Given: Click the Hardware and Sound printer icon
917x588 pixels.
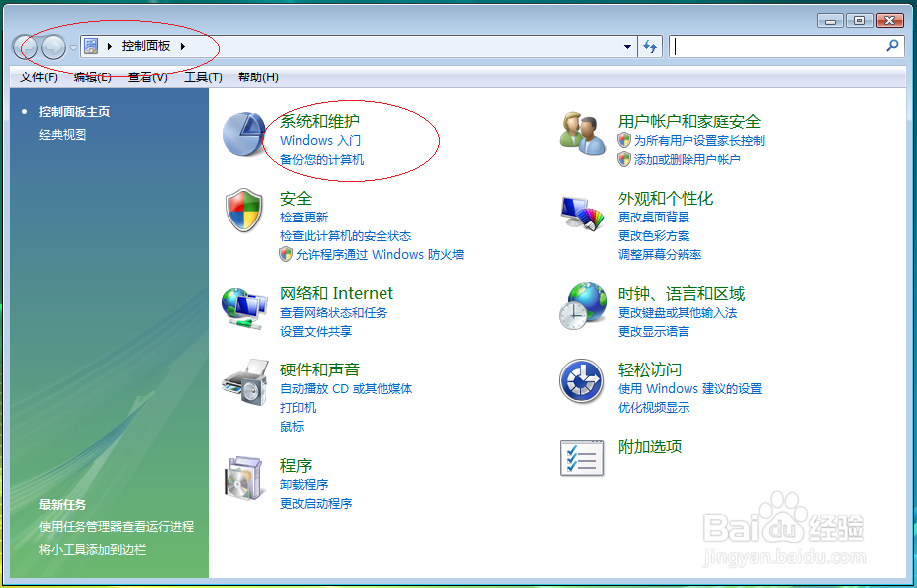Looking at the screenshot, I should pyautogui.click(x=245, y=382).
